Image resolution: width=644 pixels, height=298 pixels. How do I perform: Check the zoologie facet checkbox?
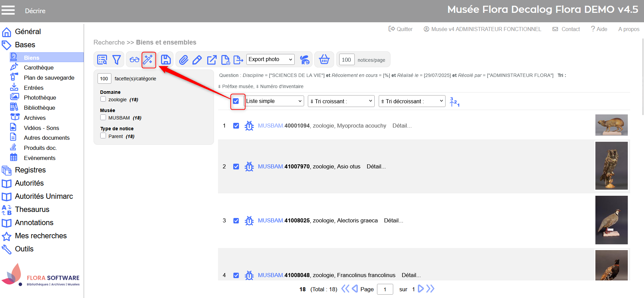103,99
